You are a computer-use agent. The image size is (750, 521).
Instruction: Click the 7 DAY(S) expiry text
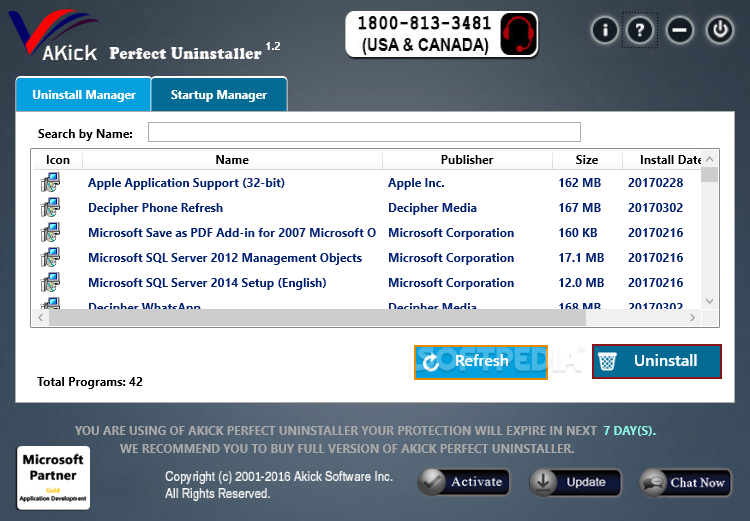(629, 431)
